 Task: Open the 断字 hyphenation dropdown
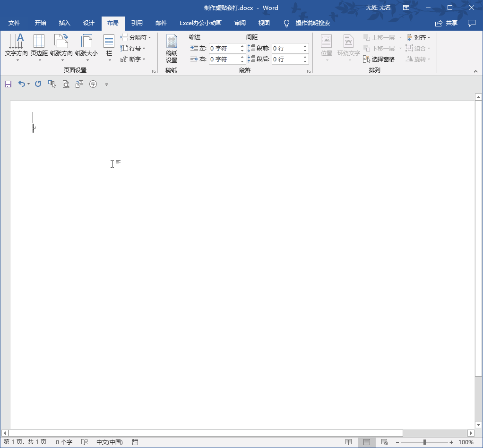(133, 59)
